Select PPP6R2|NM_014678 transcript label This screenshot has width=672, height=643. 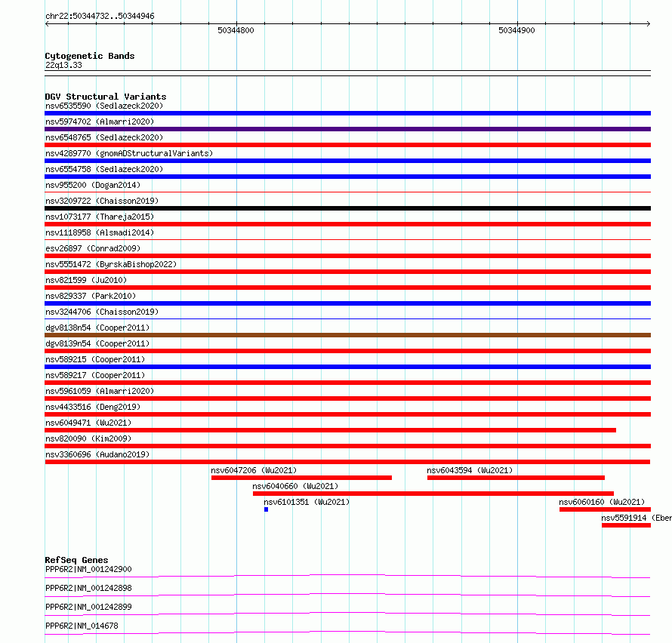tap(82, 626)
